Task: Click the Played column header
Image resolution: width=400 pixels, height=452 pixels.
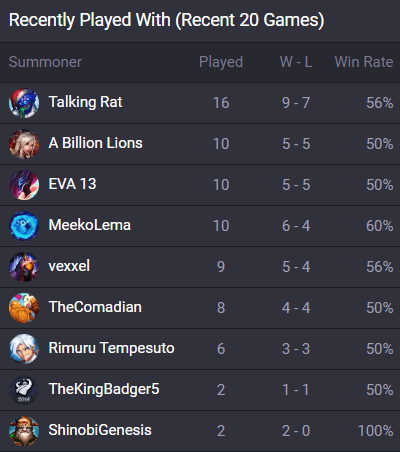Action: [x=221, y=62]
